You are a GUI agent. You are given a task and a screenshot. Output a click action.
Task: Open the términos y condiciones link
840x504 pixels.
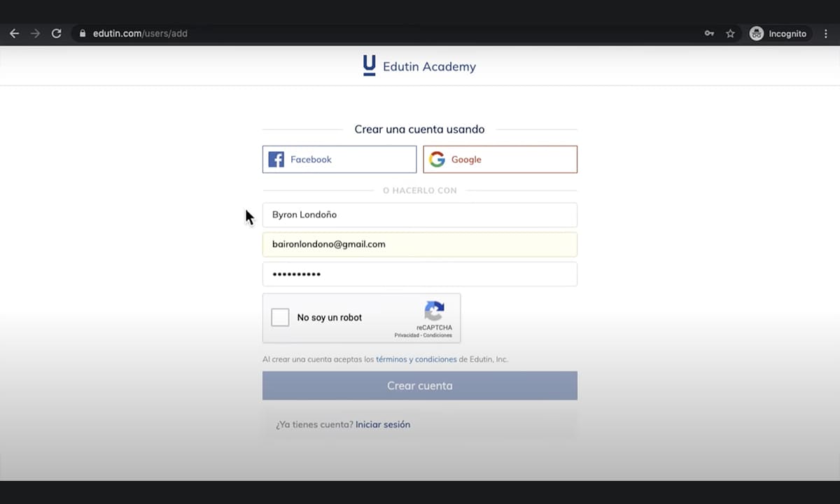tap(416, 359)
